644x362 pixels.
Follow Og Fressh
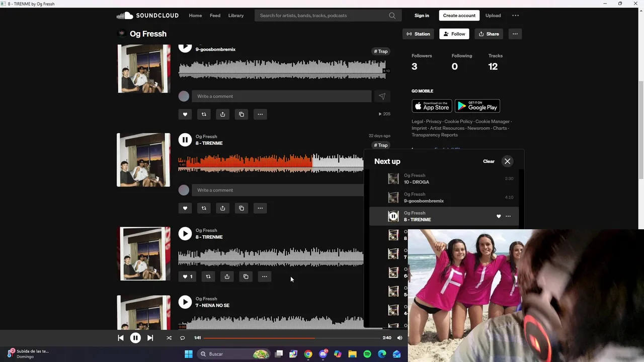[x=454, y=34]
